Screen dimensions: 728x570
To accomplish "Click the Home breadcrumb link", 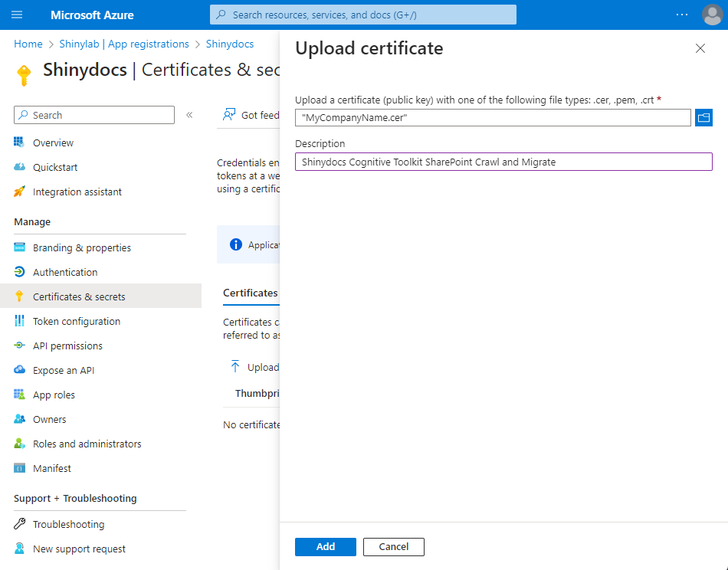I will [28, 44].
